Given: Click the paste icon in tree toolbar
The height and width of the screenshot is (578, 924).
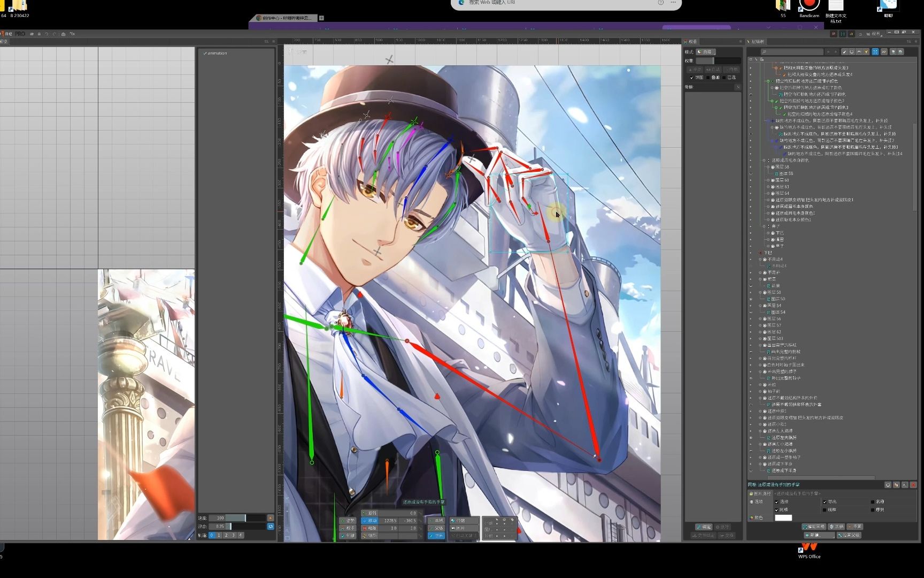Looking at the screenshot, I should point(900,52).
